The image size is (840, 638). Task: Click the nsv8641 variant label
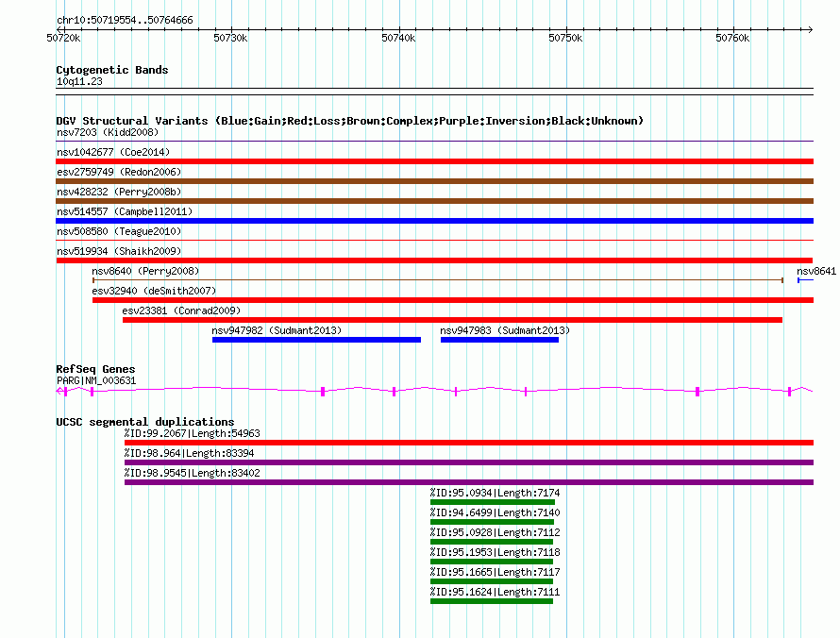point(816,271)
